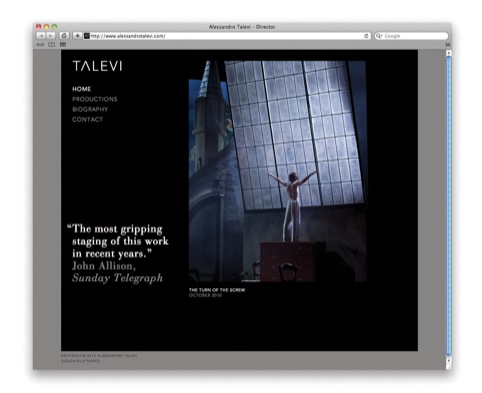Minimize the window with the yellow button

[x=46, y=27]
